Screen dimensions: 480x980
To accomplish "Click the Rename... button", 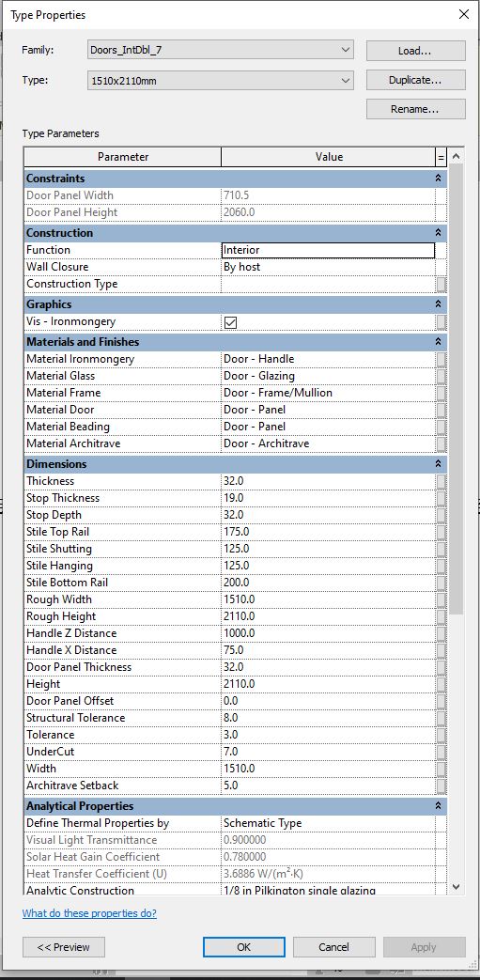I will pyautogui.click(x=415, y=109).
